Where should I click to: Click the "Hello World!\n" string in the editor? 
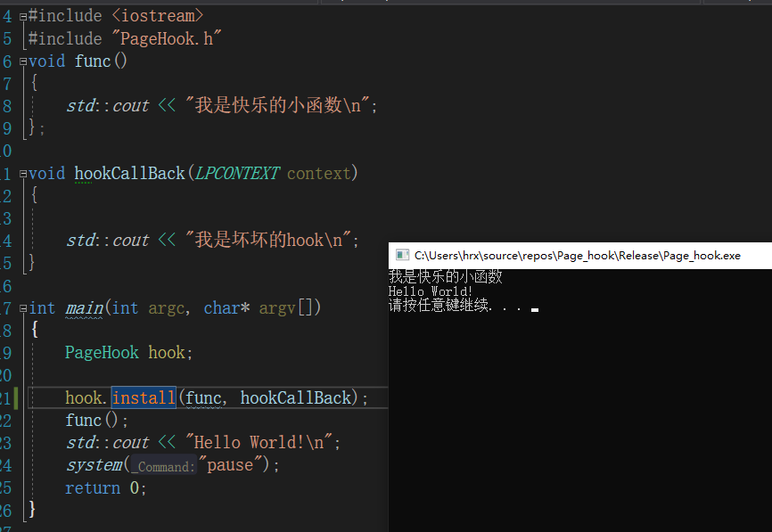pos(259,442)
